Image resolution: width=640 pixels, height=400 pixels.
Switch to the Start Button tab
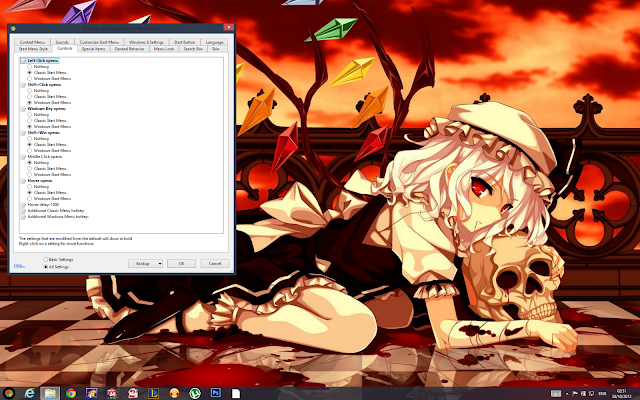pos(184,42)
